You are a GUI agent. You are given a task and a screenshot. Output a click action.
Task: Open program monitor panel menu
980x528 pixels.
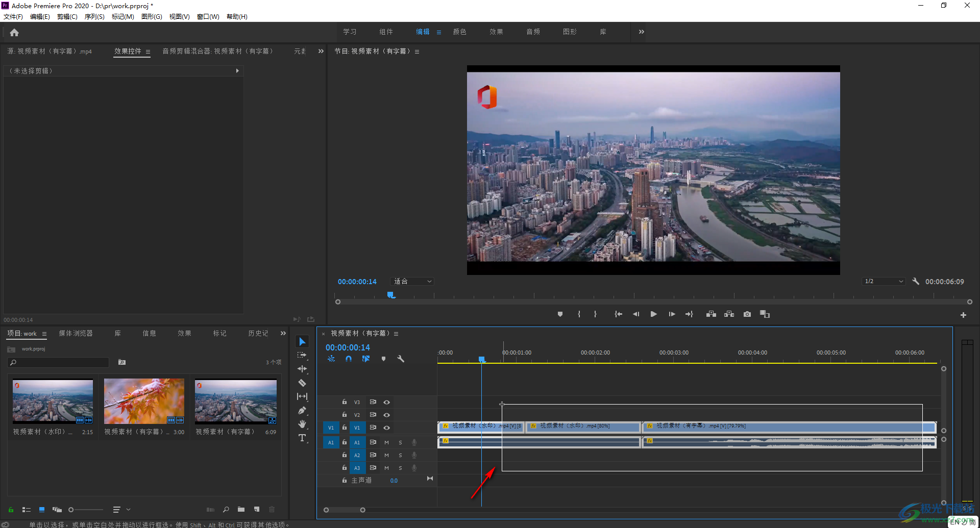417,52
